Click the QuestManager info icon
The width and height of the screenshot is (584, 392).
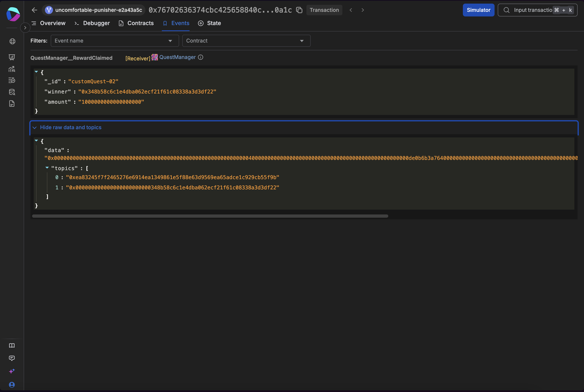(200, 57)
